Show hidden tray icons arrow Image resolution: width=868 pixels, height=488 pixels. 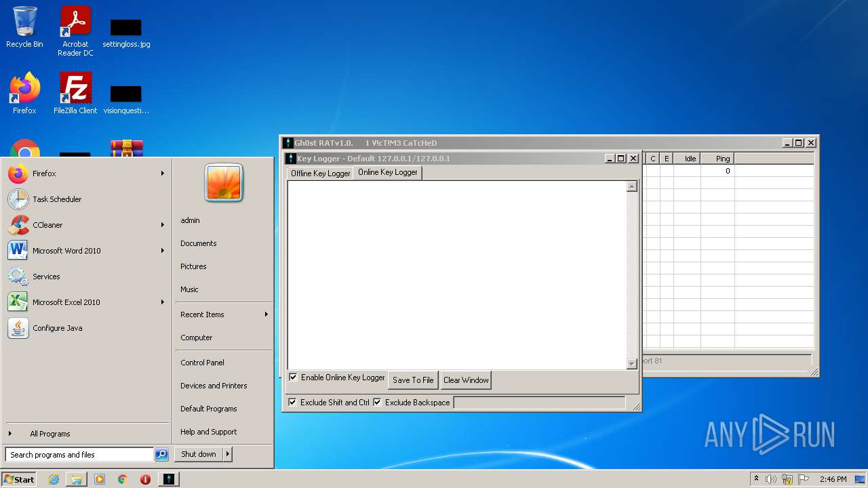pyautogui.click(x=756, y=479)
